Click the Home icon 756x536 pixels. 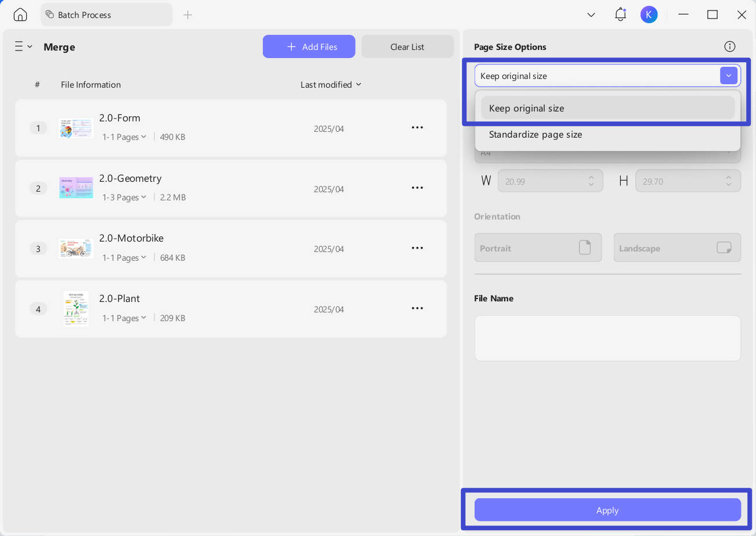point(20,15)
